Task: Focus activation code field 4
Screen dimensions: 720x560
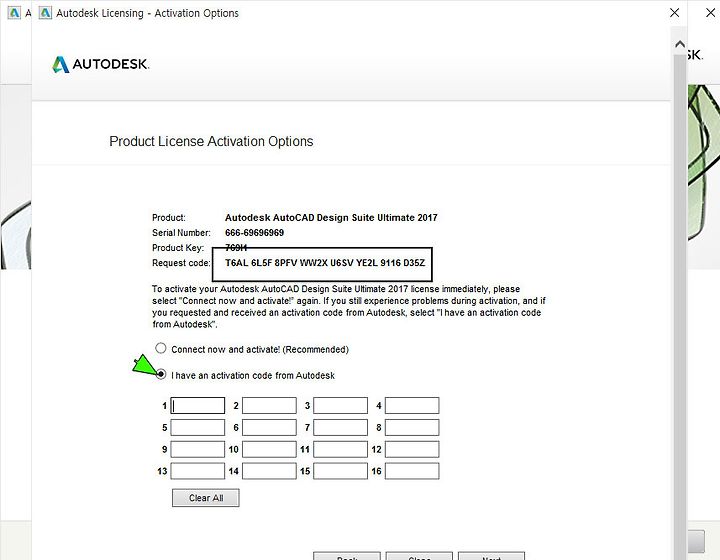Action: click(412, 405)
